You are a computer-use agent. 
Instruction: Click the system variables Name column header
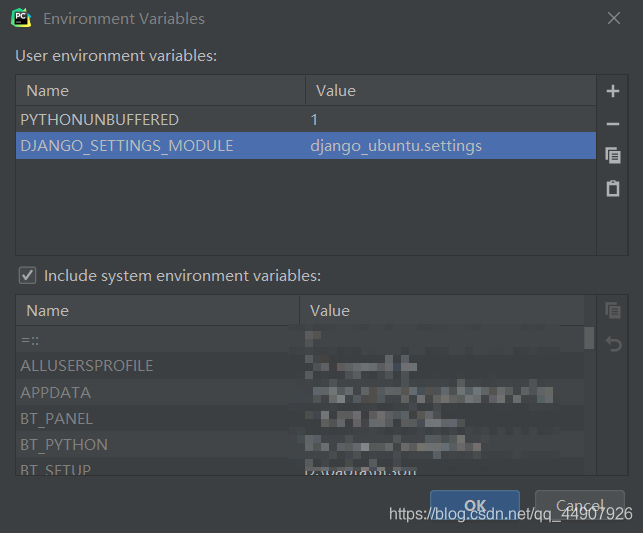click(157, 310)
